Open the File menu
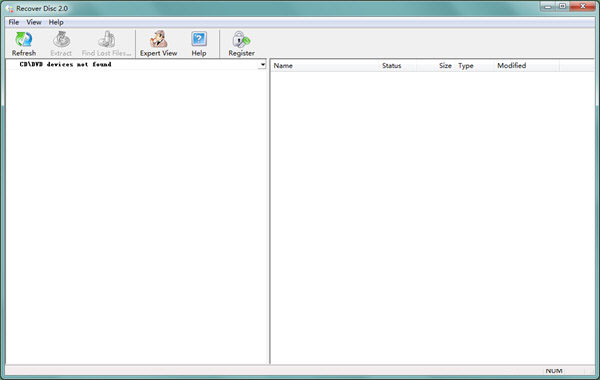This screenshot has height=380, width=600. click(x=14, y=22)
